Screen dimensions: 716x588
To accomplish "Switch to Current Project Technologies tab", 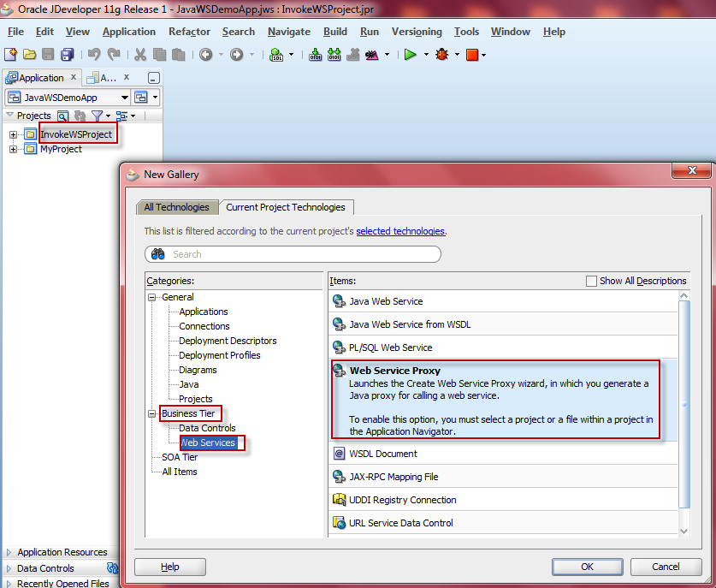I will click(x=286, y=207).
